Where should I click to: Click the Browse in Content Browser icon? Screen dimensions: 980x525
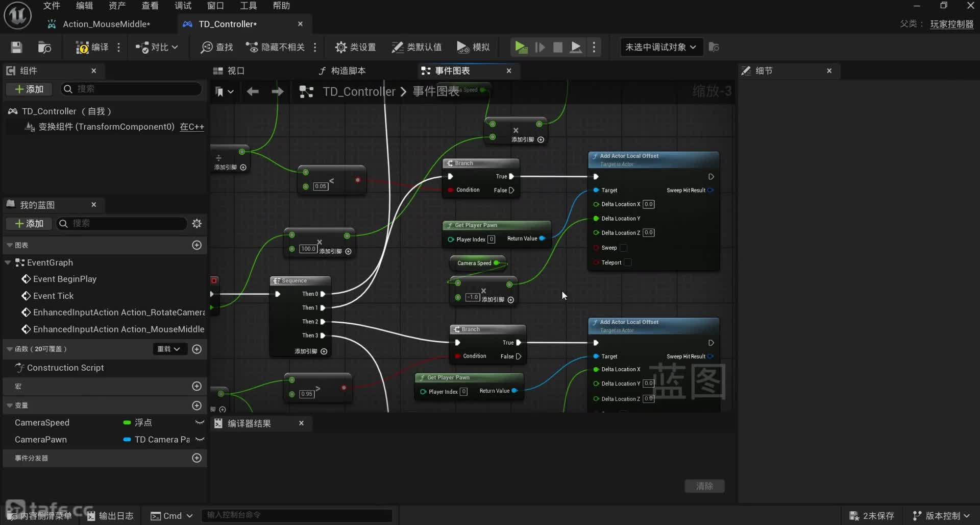44,47
